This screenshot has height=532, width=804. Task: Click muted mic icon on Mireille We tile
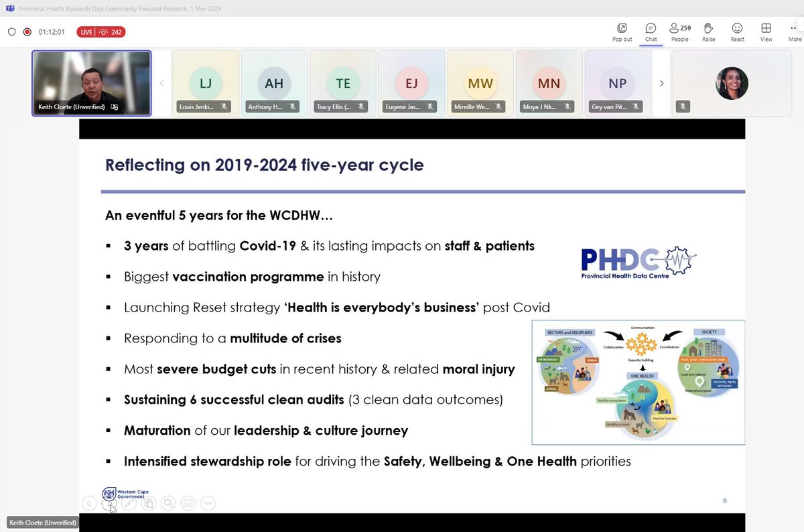point(499,107)
